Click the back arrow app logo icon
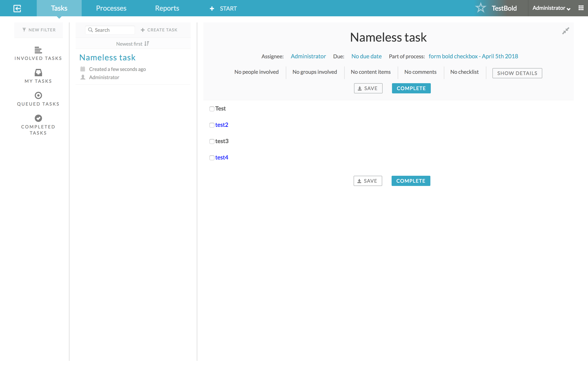Viewport: 588px width, 367px height. [17, 9]
